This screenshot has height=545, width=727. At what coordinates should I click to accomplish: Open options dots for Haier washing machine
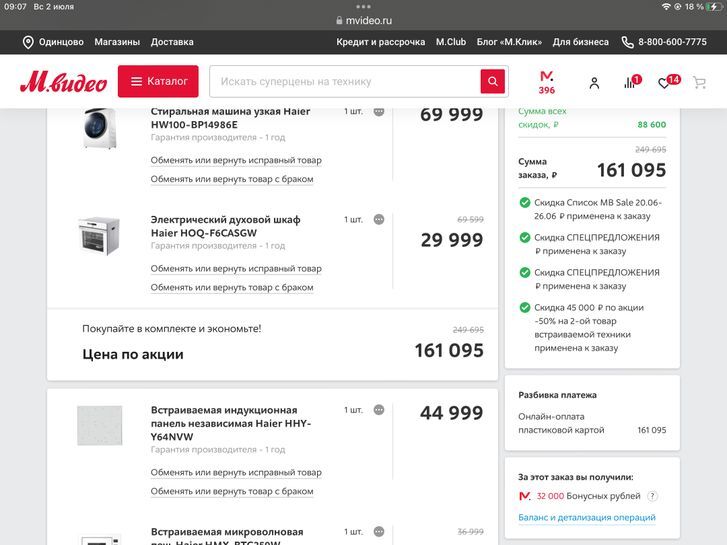379,111
